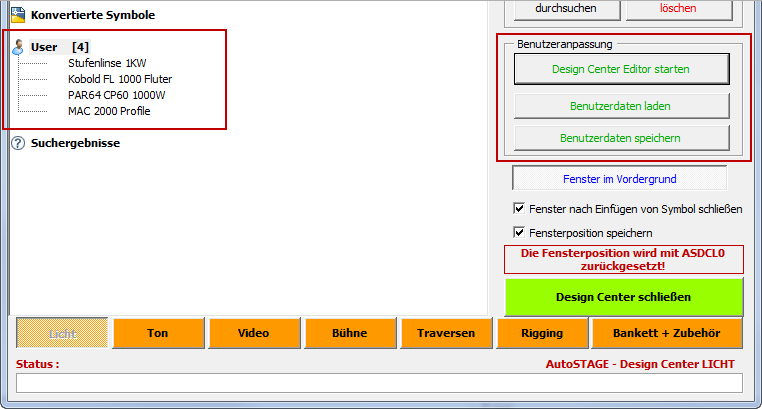Switch to the Ton category tab
762x409 pixels.
click(x=157, y=333)
